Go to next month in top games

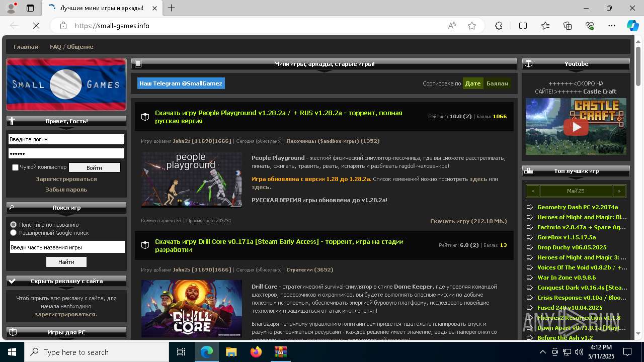tap(619, 191)
